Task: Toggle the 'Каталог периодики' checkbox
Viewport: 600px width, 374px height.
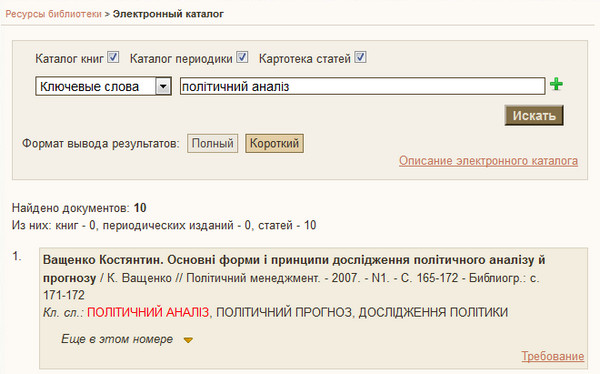Action: (x=242, y=57)
